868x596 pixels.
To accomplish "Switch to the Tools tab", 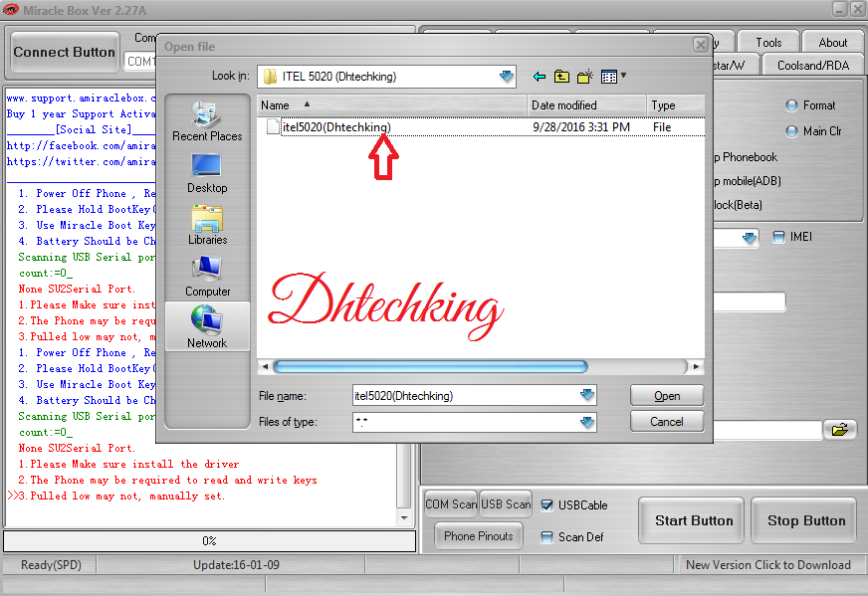I will pyautogui.click(x=768, y=43).
